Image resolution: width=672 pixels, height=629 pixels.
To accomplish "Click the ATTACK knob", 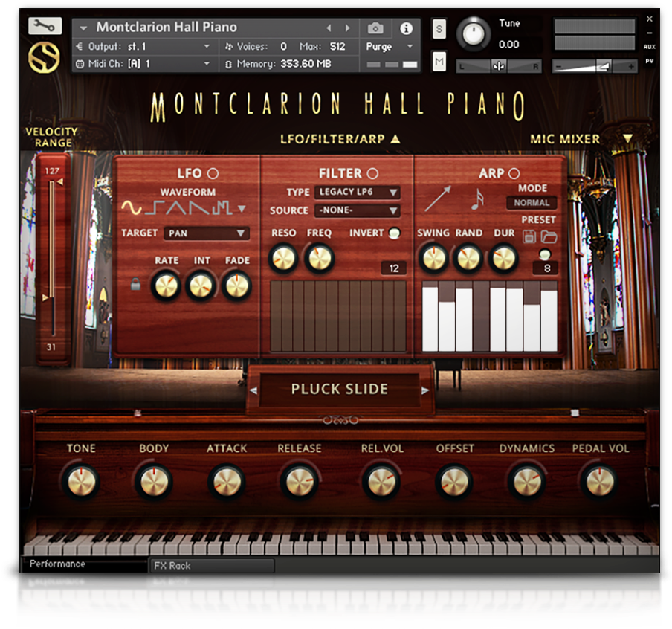I will [x=227, y=482].
